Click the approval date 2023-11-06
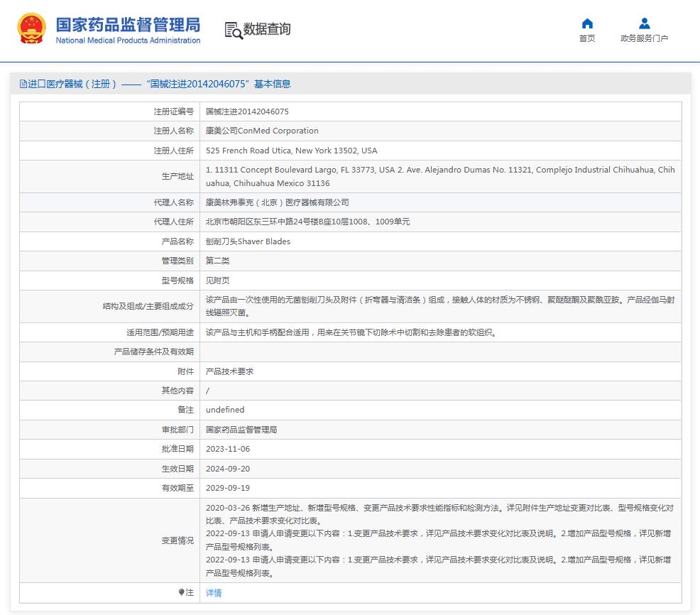 coord(227,449)
